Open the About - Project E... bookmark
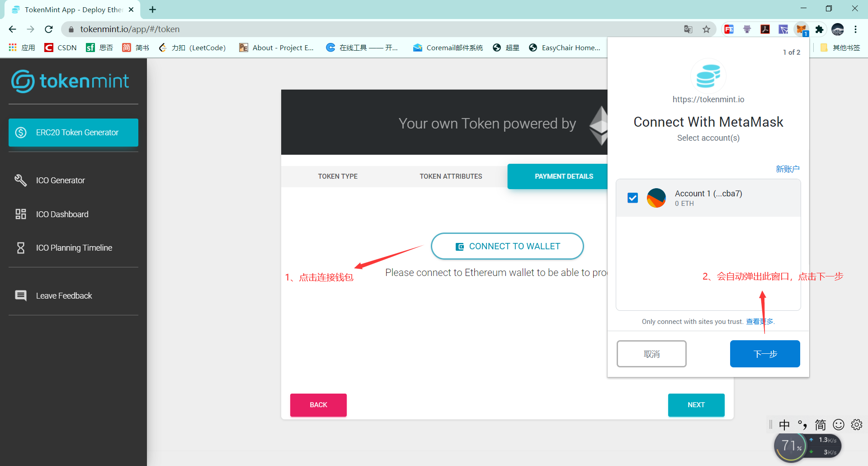This screenshot has width=868, height=466. coord(276,48)
